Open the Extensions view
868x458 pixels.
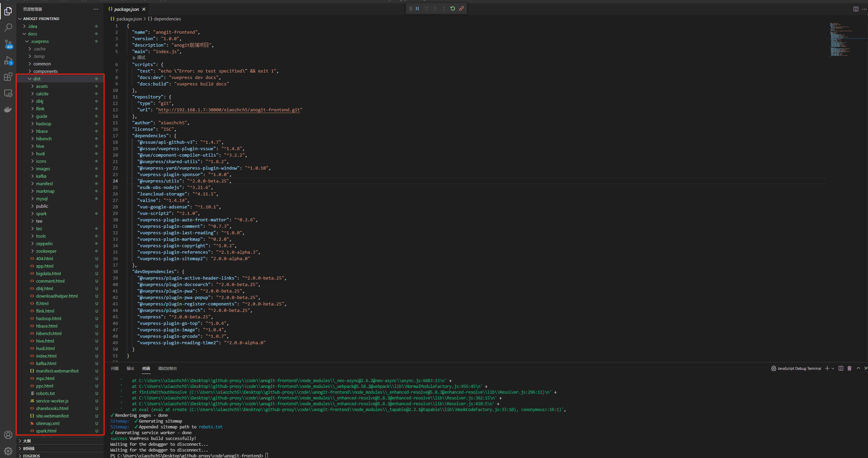(8, 77)
